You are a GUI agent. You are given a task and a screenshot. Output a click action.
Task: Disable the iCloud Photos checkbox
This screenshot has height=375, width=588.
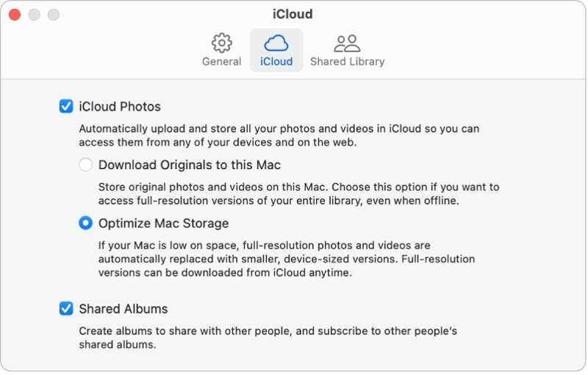point(66,107)
